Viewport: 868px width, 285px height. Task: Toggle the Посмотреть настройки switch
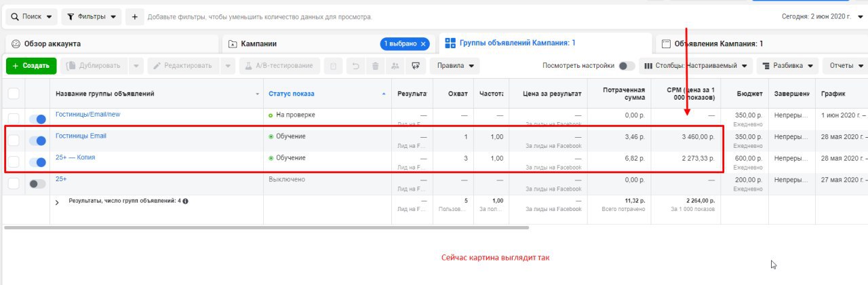627,66
